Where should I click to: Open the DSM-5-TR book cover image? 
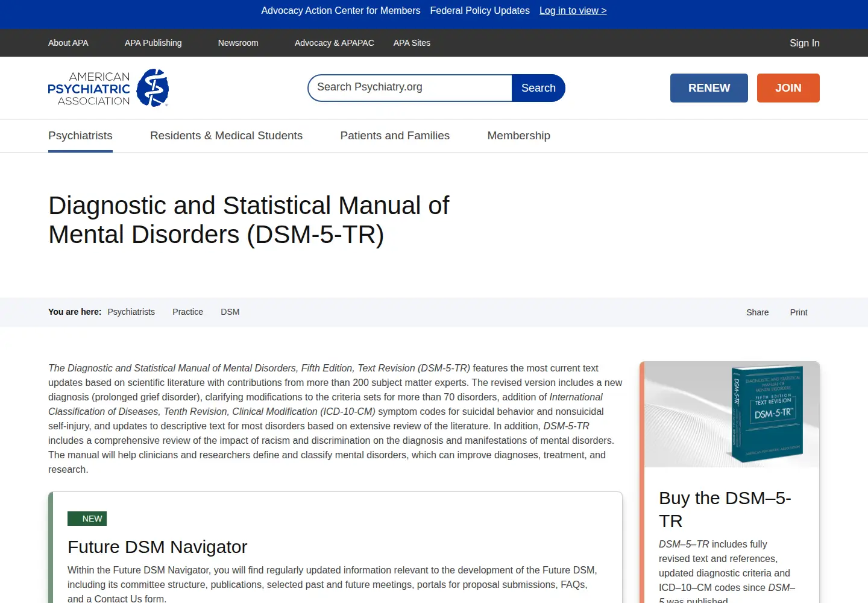tap(732, 414)
